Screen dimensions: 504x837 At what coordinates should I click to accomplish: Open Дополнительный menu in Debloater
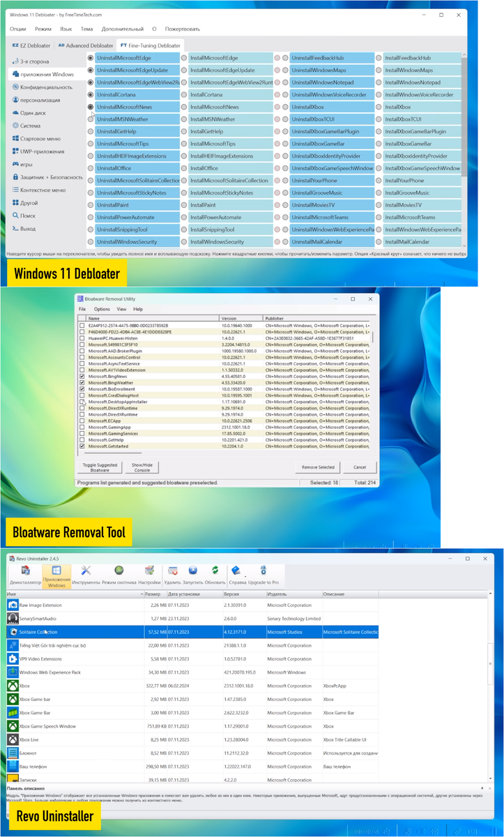pyautogui.click(x=123, y=29)
